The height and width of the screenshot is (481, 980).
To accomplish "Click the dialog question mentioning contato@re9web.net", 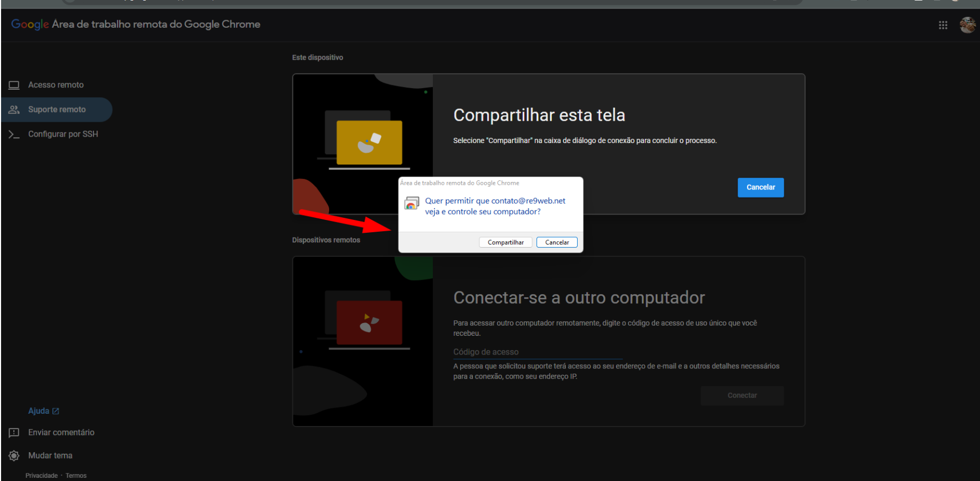I will click(495, 206).
